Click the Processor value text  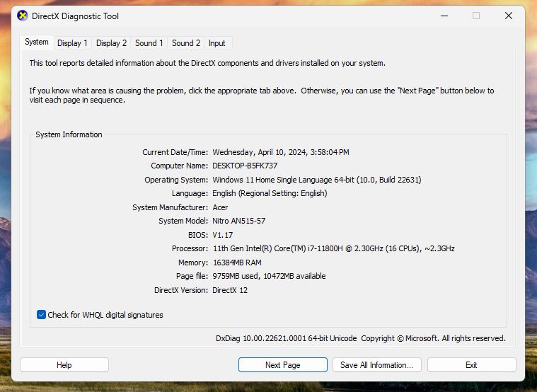click(x=333, y=248)
